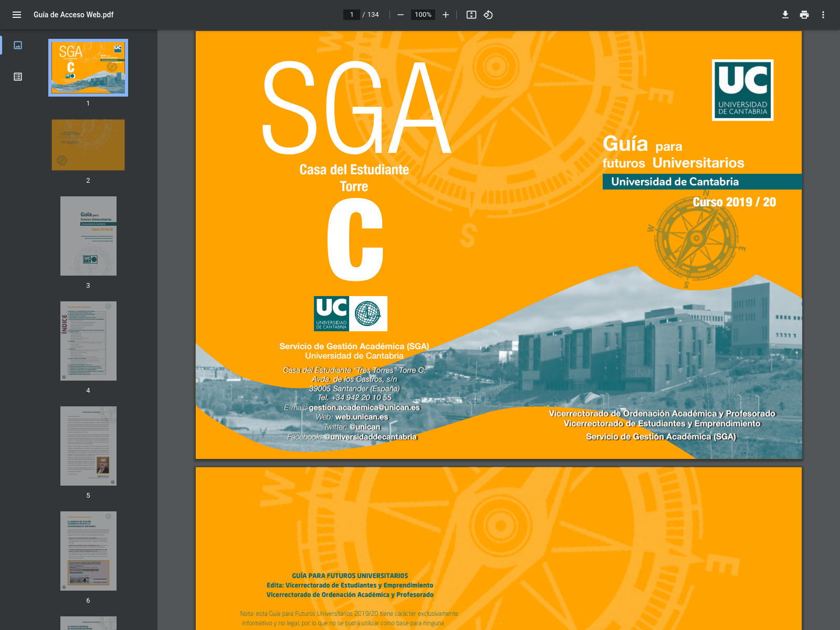This screenshot has height=630, width=840.
Task: Click the web.unican.es web address
Action: [x=362, y=417]
